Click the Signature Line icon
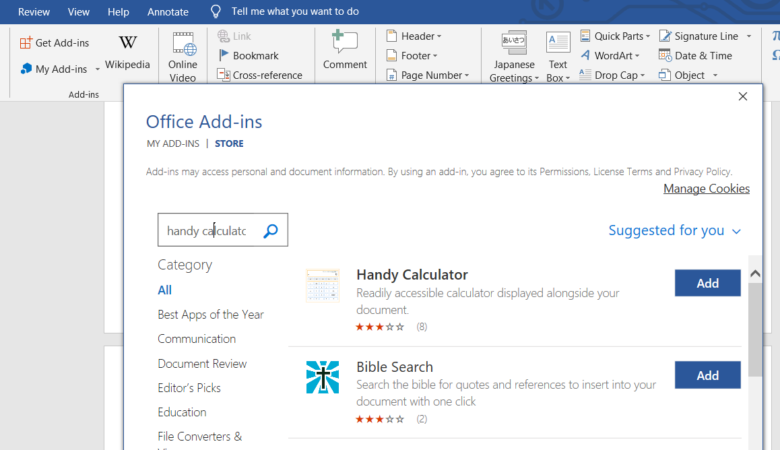 [665, 36]
